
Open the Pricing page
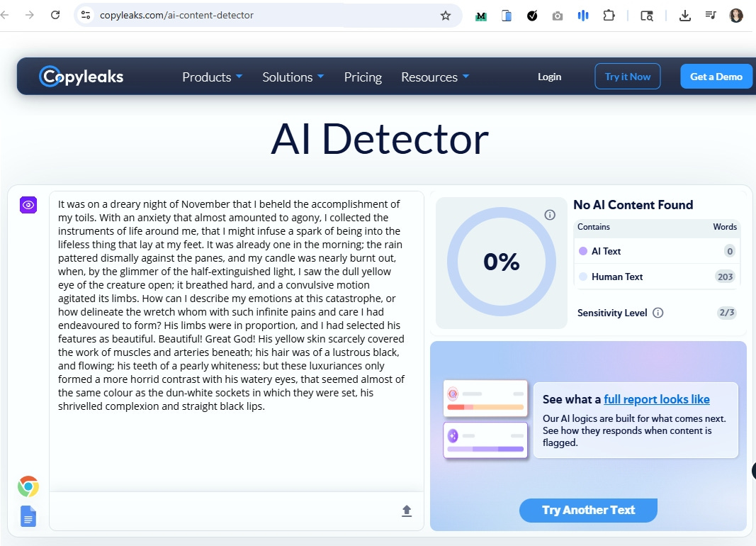pyautogui.click(x=363, y=77)
